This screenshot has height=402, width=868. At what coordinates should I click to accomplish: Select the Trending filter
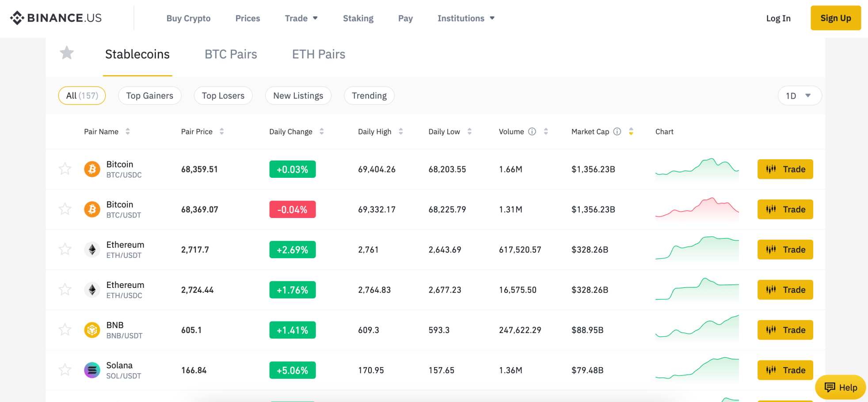point(369,96)
